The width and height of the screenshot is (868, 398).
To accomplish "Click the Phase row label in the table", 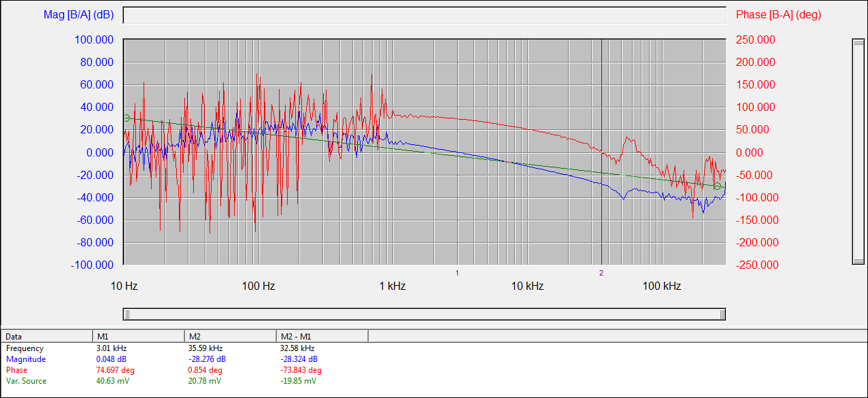I will tap(17, 370).
